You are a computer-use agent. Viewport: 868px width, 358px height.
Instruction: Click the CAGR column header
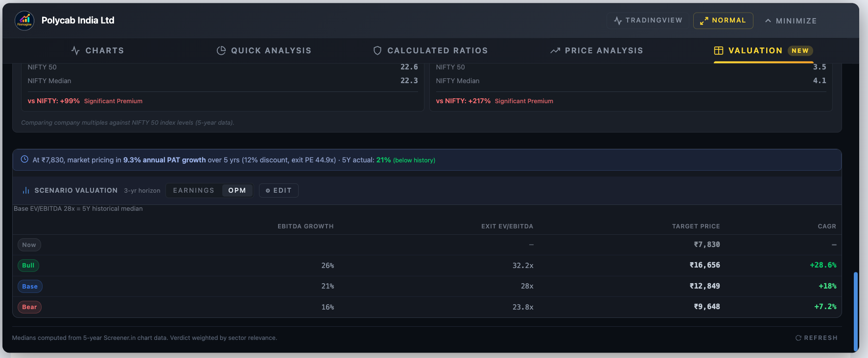point(827,226)
